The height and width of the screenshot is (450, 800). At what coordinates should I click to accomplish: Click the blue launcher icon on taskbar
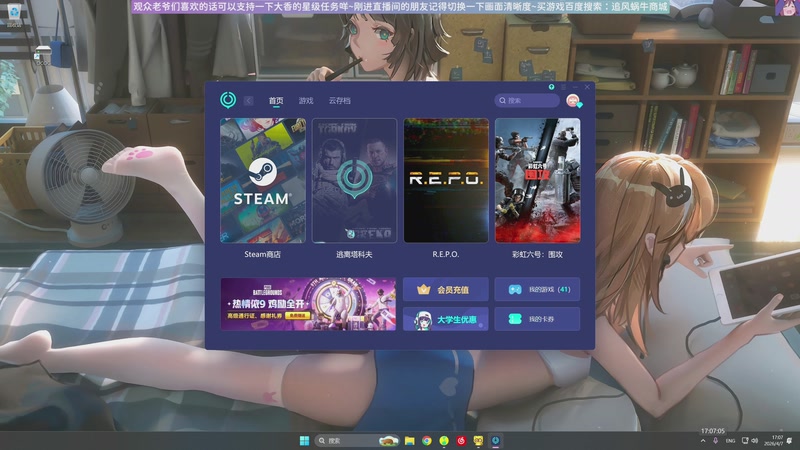[495, 440]
